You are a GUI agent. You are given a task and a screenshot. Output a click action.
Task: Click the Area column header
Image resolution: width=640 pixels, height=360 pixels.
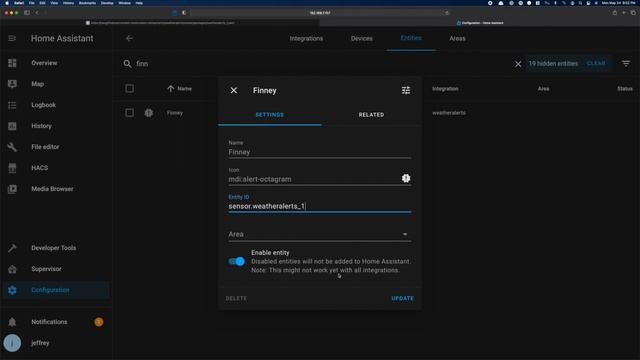click(x=543, y=89)
